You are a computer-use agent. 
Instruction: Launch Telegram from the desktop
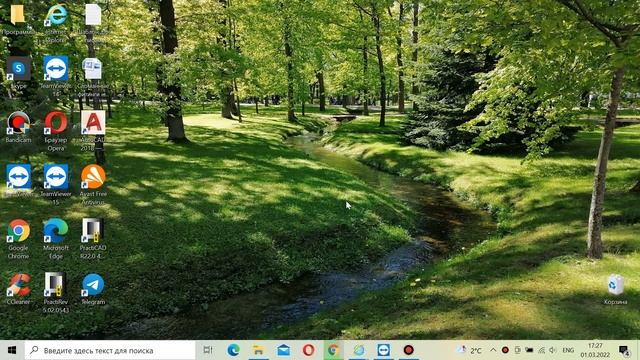click(93, 285)
